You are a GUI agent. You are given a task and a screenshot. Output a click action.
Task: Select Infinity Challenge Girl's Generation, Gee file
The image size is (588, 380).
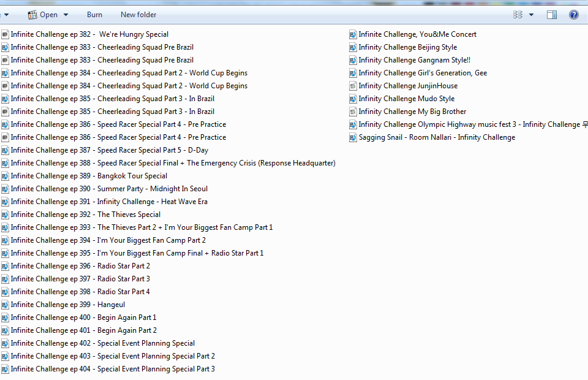tap(423, 73)
